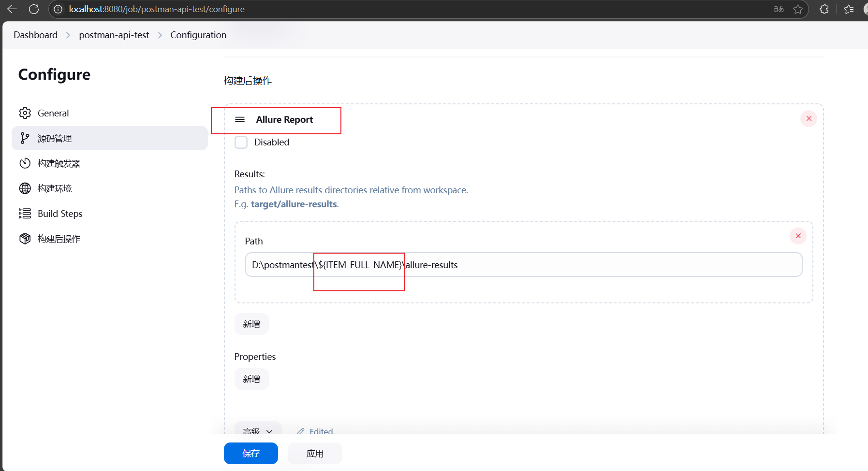
Task: Open the Dashboard breadcrumb link
Action: (35, 35)
